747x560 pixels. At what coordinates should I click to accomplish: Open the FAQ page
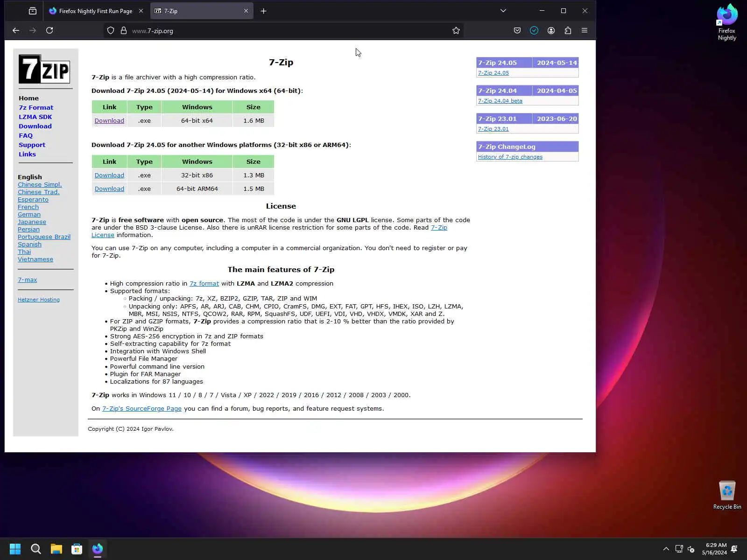pos(26,135)
